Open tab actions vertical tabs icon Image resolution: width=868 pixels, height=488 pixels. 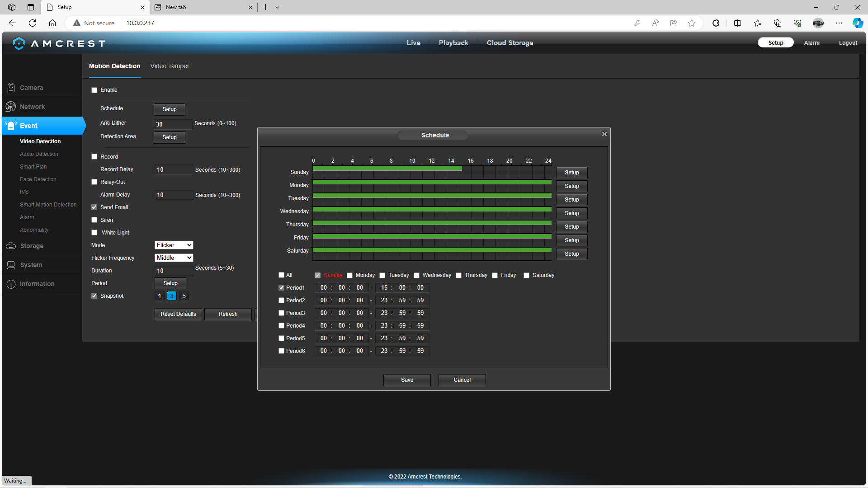pyautogui.click(x=31, y=7)
